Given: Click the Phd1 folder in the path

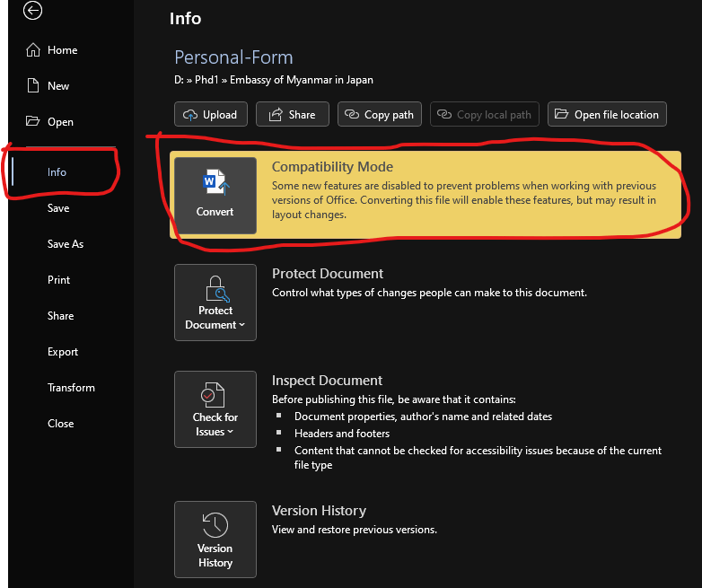Looking at the screenshot, I should (x=206, y=80).
